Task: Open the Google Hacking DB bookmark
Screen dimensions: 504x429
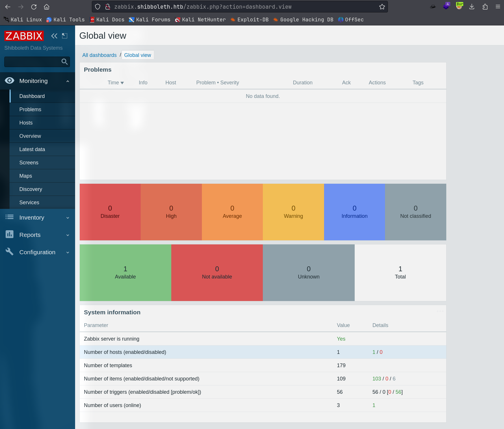Action: coord(303,19)
